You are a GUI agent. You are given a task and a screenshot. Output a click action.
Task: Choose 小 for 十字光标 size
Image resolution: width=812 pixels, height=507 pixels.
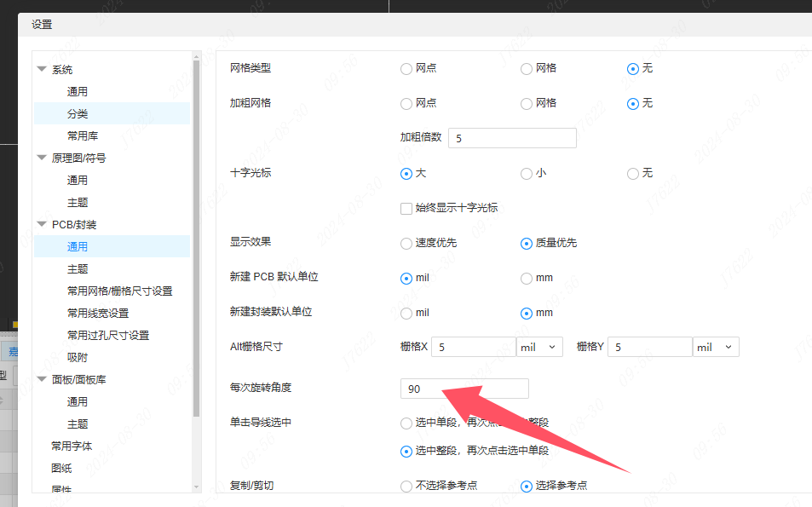click(527, 174)
